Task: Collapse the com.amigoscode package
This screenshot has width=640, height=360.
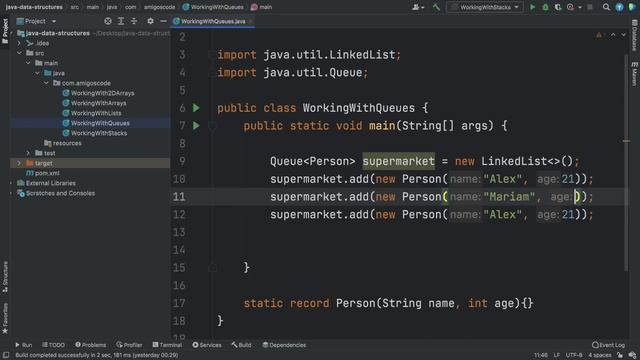Action: [x=46, y=83]
